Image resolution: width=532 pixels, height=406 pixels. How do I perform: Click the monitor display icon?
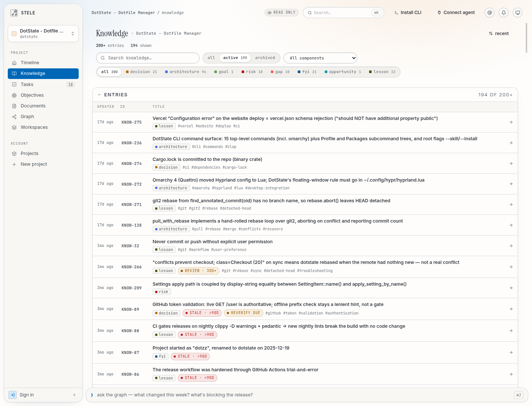click(x=518, y=13)
